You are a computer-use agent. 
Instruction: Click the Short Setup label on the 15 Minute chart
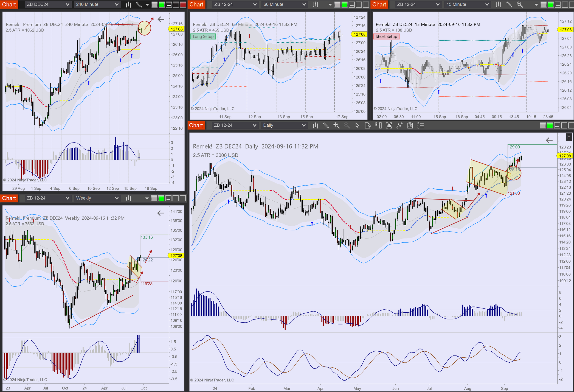pos(386,36)
